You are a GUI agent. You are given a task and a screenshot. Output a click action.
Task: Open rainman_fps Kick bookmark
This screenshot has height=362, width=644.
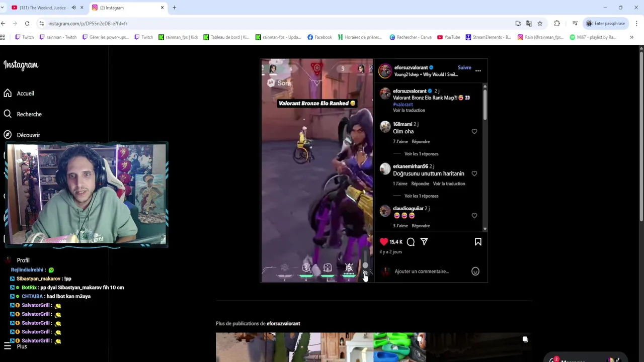(x=178, y=37)
